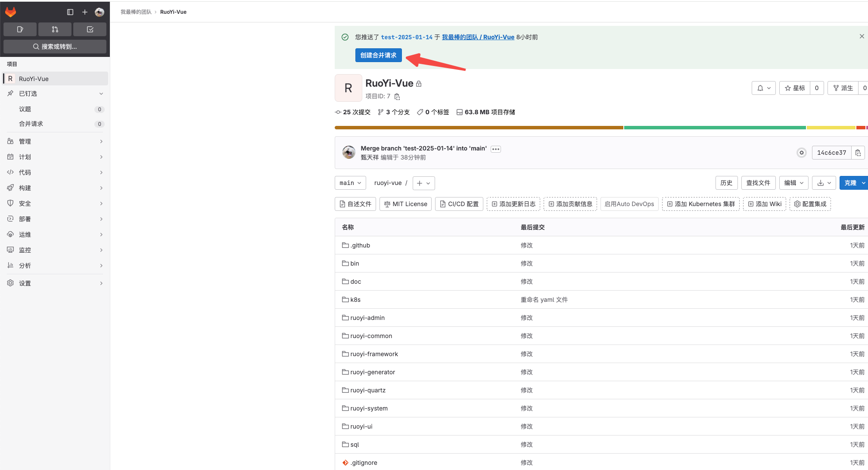The image size is (868, 470).
Task: Click the repository languages color bar
Action: coord(478,128)
